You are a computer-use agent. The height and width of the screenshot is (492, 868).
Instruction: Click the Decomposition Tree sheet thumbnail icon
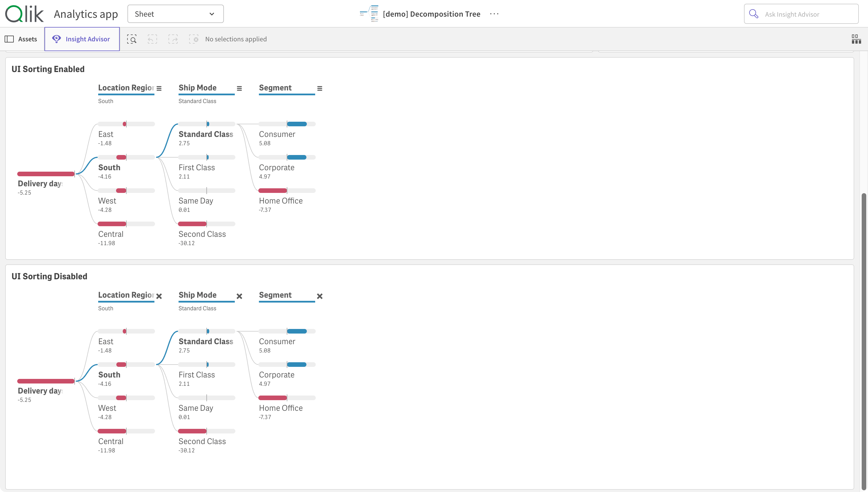pyautogui.click(x=369, y=14)
